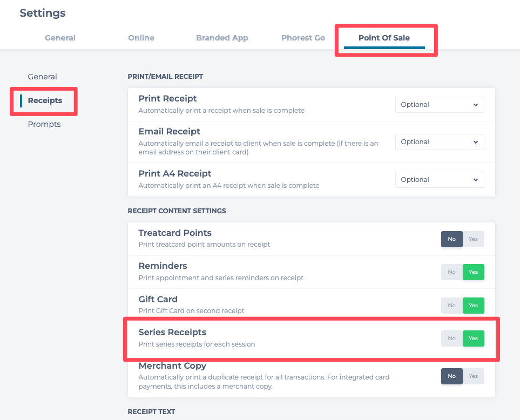Screen dimensions: 520x420
Task: Open the Print Receipt dropdown
Action: (x=440, y=105)
